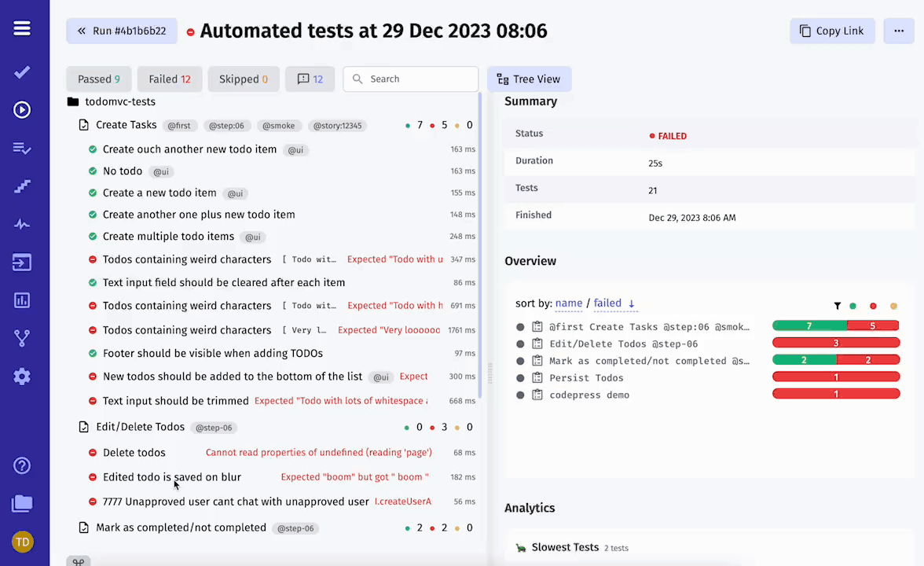The width and height of the screenshot is (924, 566).
Task: Toggle the dark dot beside Persist Todos
Action: click(520, 378)
